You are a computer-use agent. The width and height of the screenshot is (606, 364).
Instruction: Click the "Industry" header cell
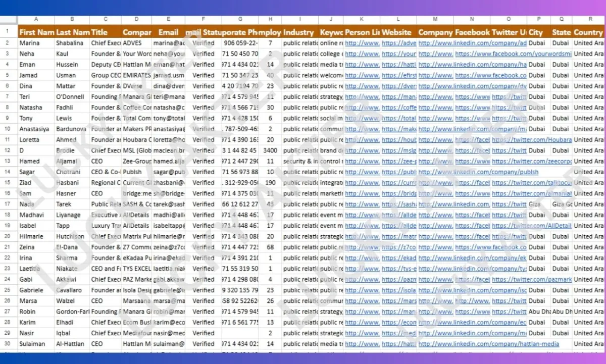pos(300,32)
